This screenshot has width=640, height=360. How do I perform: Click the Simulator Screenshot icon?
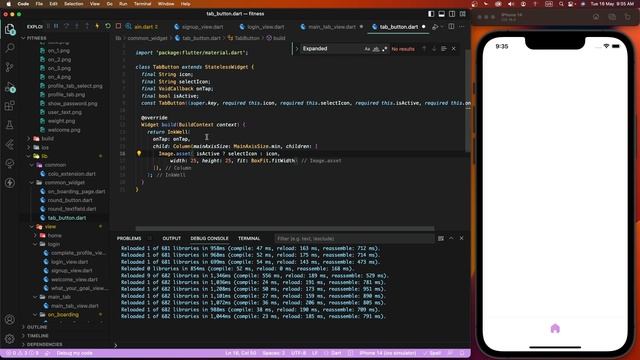pyautogui.click(x=612, y=17)
